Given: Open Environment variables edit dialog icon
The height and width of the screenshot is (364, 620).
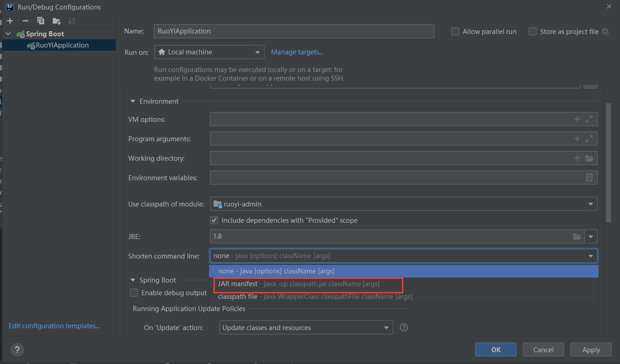Looking at the screenshot, I should (x=589, y=178).
